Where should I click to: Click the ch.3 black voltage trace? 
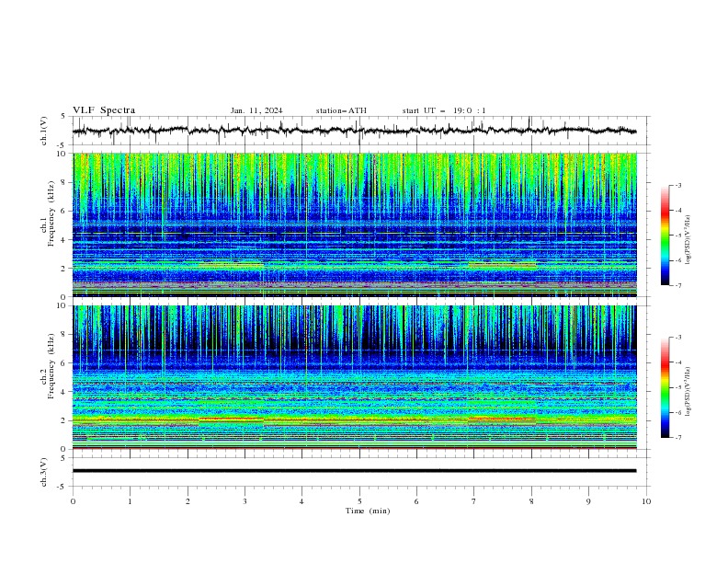(354, 471)
